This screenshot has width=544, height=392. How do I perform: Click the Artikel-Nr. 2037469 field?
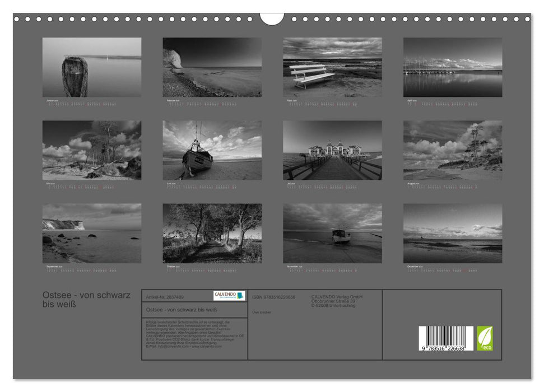click(164, 297)
